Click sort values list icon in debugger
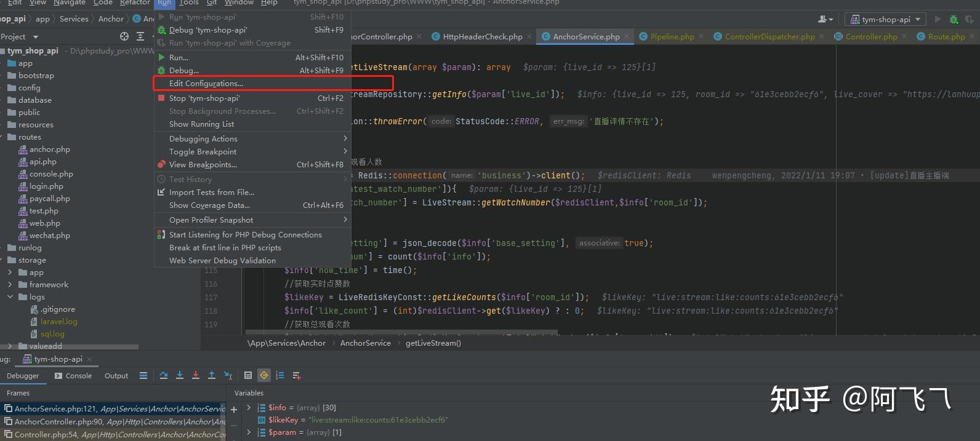 point(280,375)
